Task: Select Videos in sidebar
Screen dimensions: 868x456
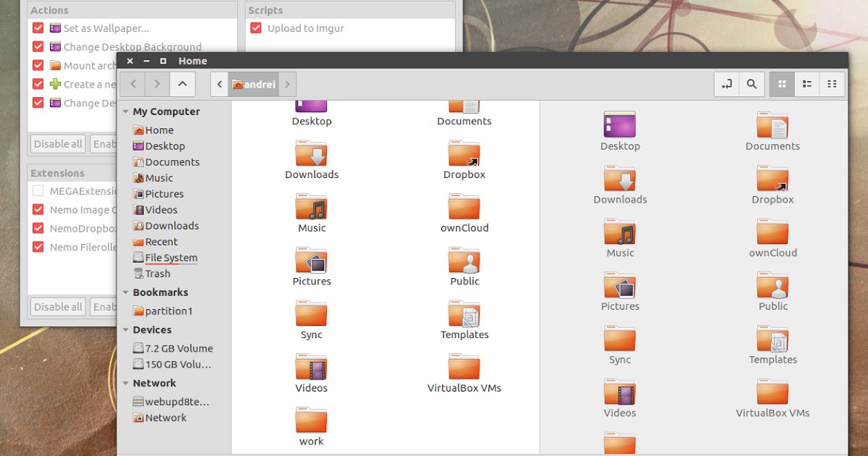Action: tap(156, 210)
